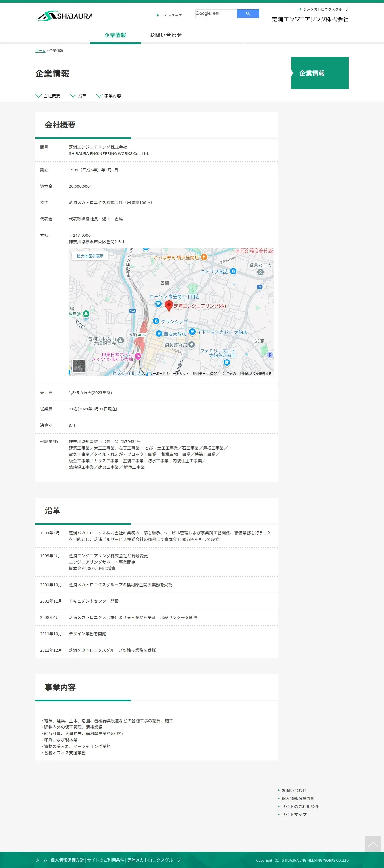Click the ファミリーマート 大船谷之前店 marker

point(227,362)
